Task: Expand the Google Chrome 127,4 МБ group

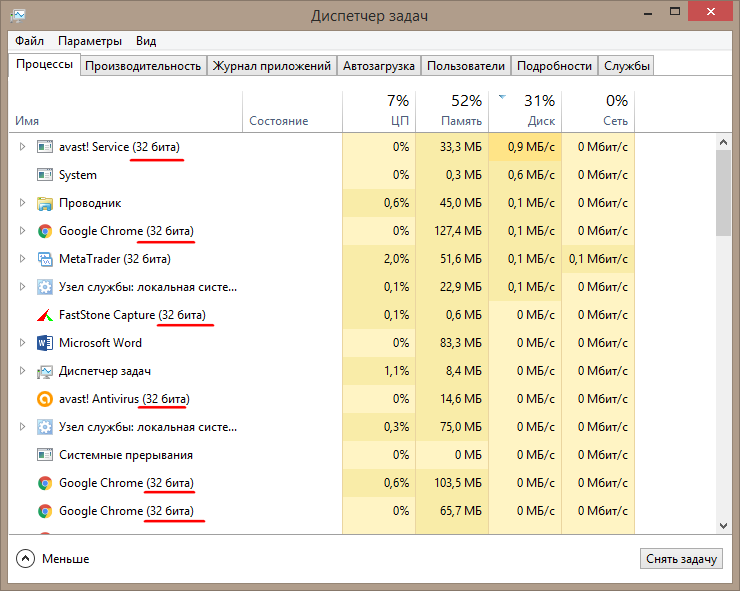Action: click(22, 231)
